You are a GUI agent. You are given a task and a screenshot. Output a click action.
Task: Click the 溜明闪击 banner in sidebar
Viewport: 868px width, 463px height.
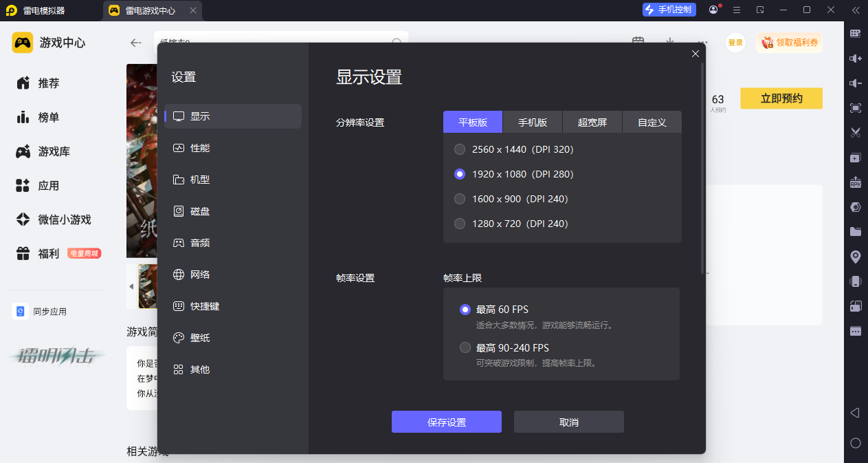click(57, 355)
